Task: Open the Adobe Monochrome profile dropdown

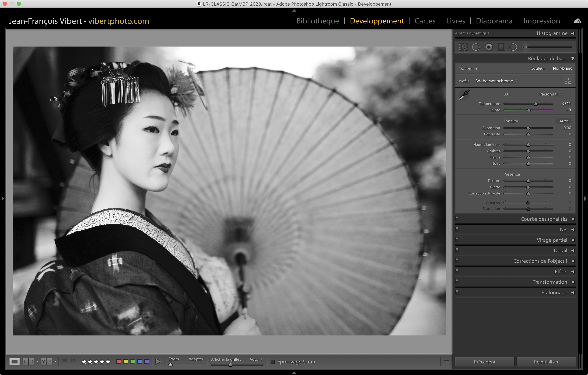Action: (x=496, y=81)
